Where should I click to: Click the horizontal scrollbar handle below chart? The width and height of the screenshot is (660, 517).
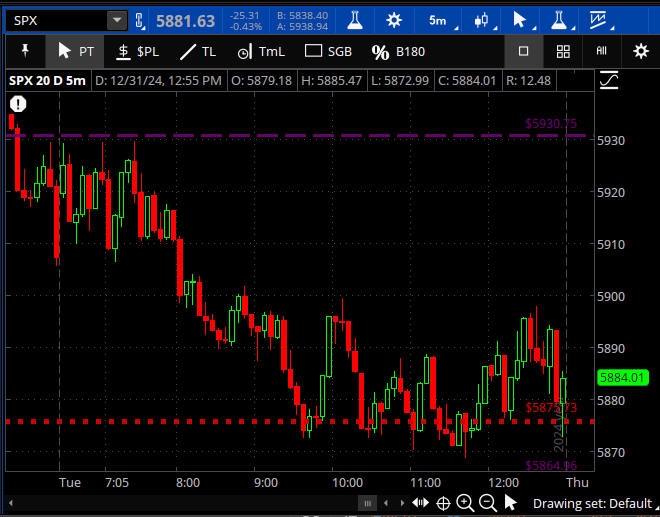coord(368,503)
